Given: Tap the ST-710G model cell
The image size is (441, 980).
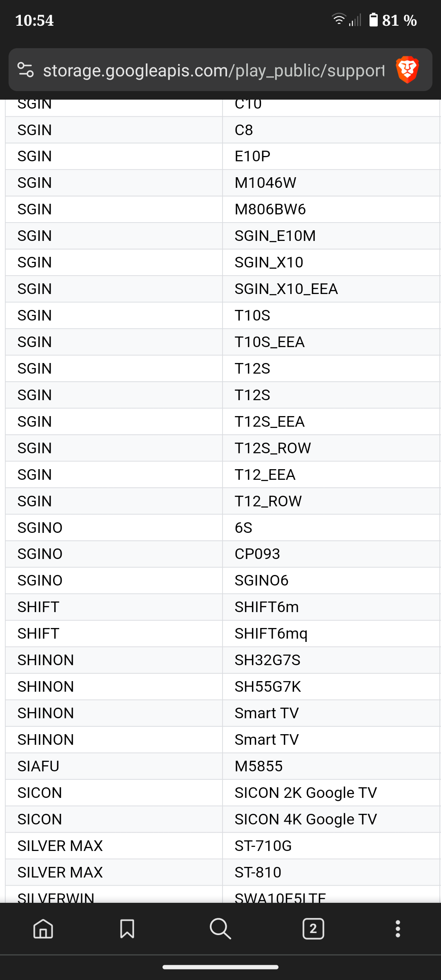Looking at the screenshot, I should coord(263,846).
